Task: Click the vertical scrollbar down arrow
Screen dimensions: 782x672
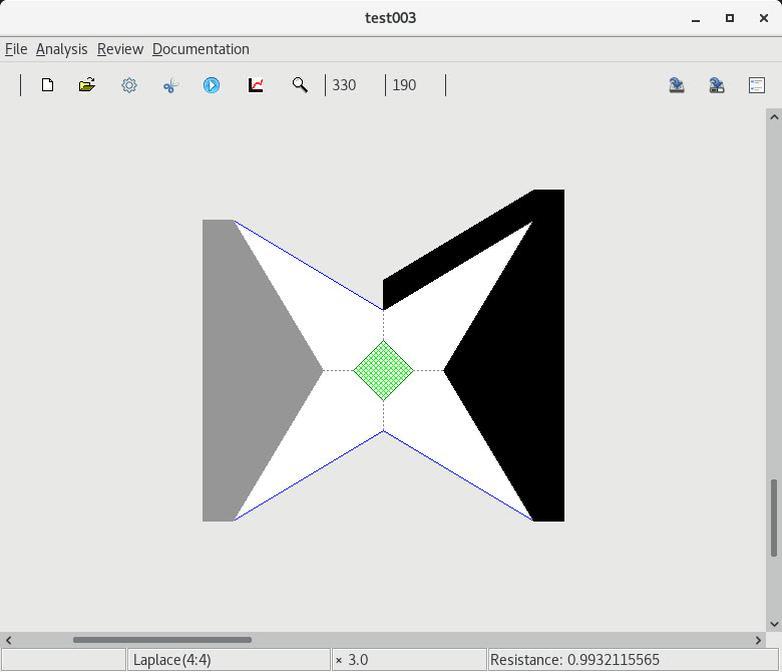Action: [773, 624]
